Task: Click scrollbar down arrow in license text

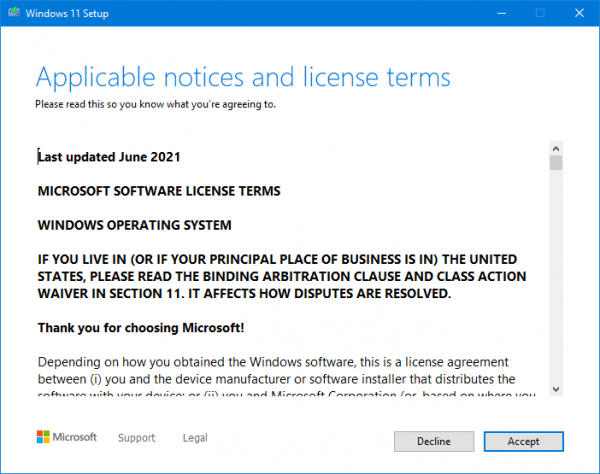Action: (556, 389)
